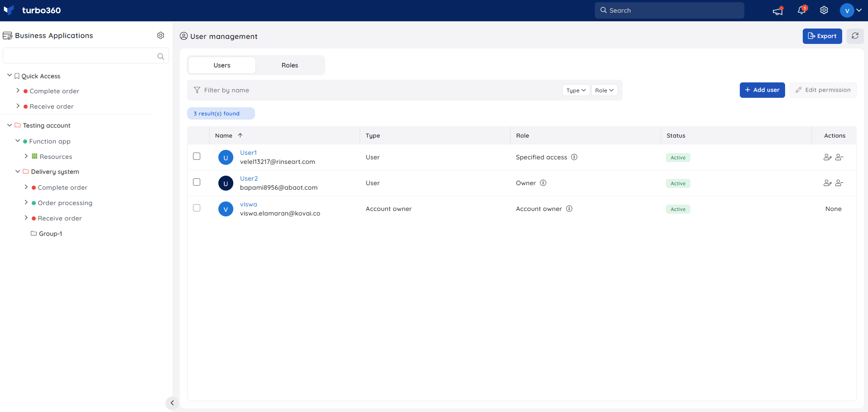Screen dimensions: 868x412
Task: Sort by Name using arrow icon
Action: tap(240, 135)
